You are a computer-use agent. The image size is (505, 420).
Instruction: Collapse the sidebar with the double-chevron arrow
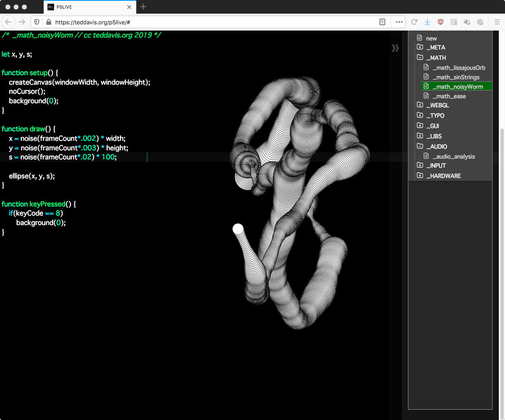pos(395,48)
